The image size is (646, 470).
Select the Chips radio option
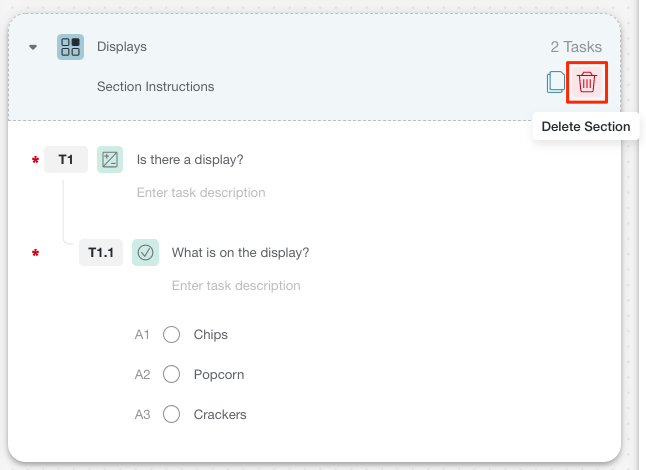coord(171,334)
